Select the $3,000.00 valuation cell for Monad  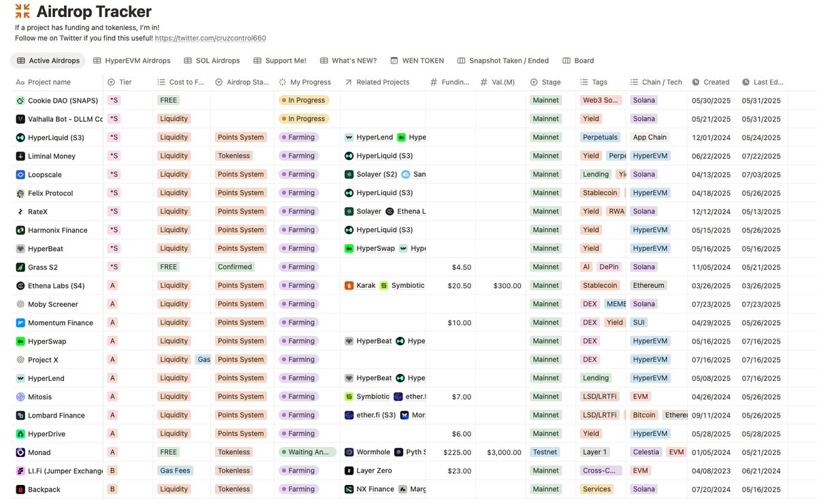pyautogui.click(x=504, y=452)
